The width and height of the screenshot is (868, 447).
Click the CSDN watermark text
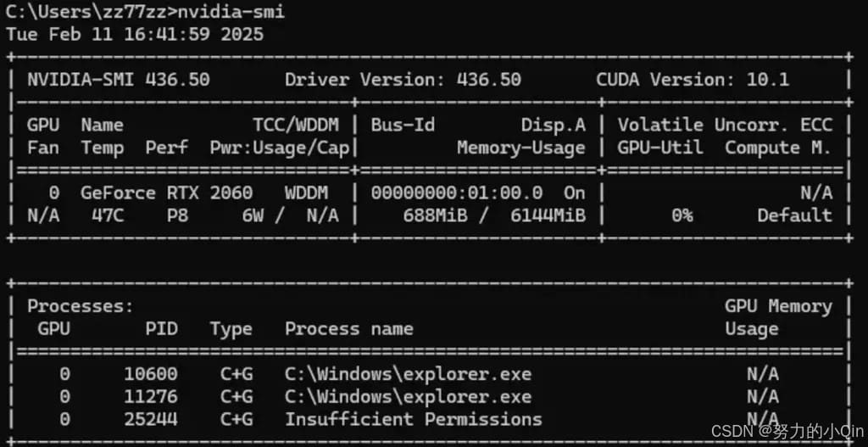tap(787, 432)
